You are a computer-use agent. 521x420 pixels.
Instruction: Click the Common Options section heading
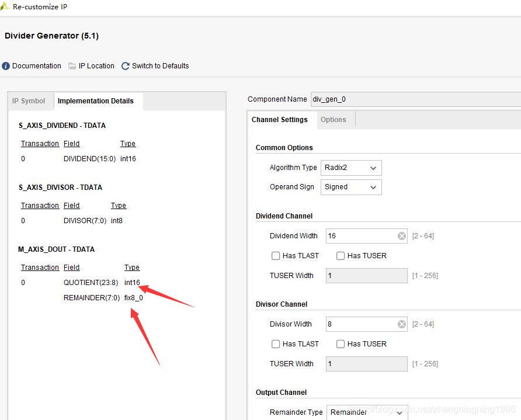[284, 148]
